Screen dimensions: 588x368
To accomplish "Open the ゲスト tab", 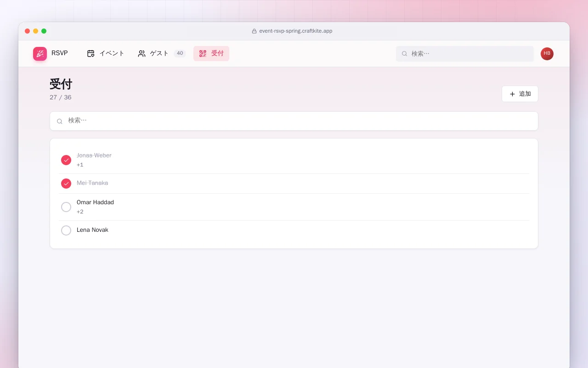I will click(x=162, y=53).
